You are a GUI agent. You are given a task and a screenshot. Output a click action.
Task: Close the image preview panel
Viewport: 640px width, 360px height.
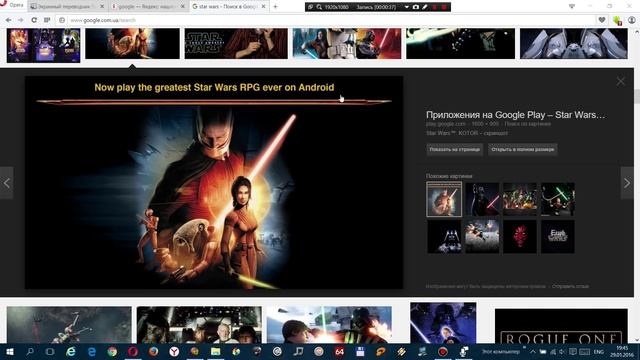coord(620,82)
